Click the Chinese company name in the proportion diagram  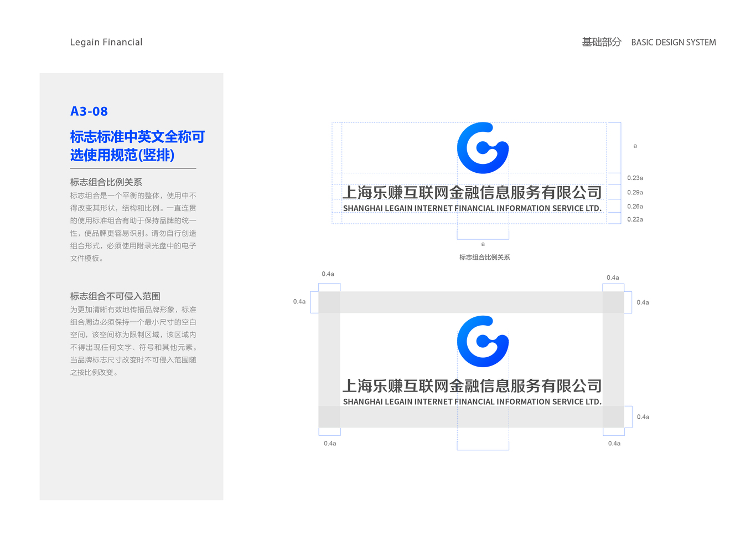click(472, 193)
